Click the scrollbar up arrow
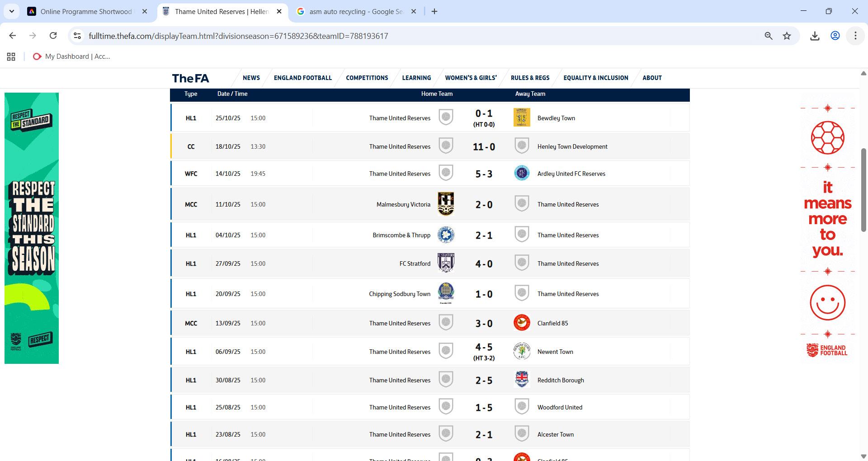This screenshot has height=461, width=868. pos(863,73)
